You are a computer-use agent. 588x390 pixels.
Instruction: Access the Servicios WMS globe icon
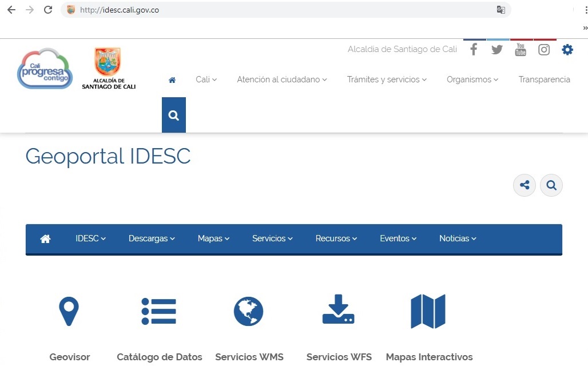click(x=248, y=311)
